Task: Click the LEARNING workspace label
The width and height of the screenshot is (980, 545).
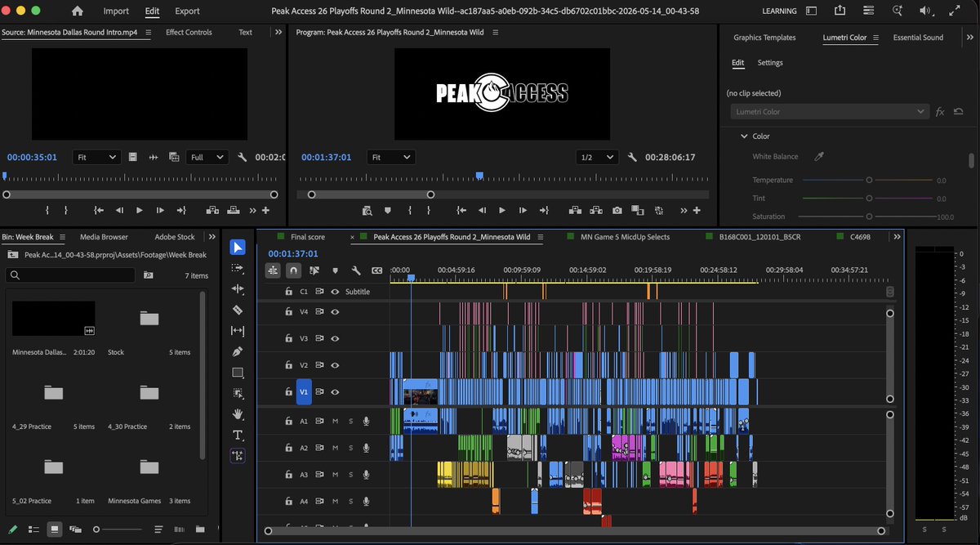Action: click(x=779, y=11)
